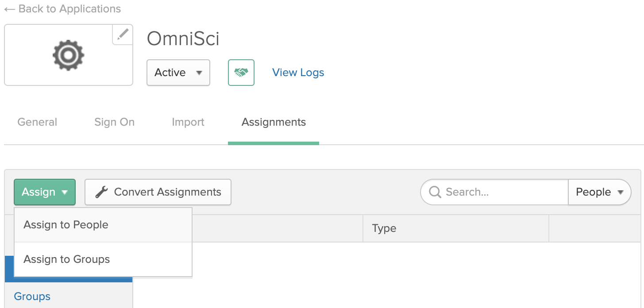Click the gear application logo
This screenshot has height=308, width=644.
[69, 55]
